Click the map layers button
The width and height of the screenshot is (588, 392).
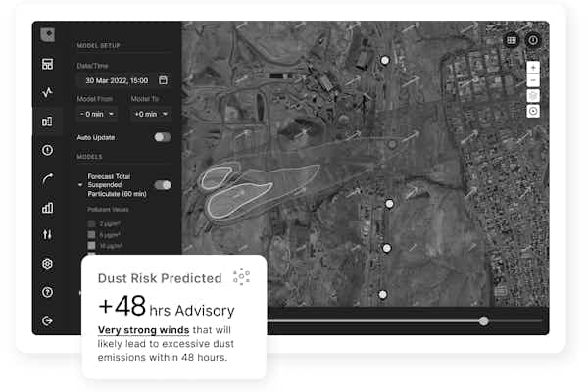tap(533, 95)
